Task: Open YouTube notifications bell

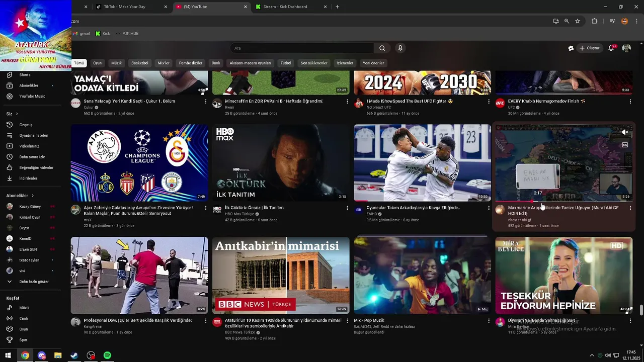Action: click(611, 48)
